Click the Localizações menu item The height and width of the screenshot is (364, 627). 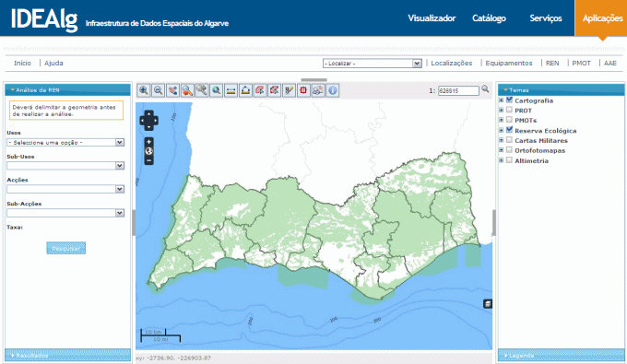click(x=452, y=64)
